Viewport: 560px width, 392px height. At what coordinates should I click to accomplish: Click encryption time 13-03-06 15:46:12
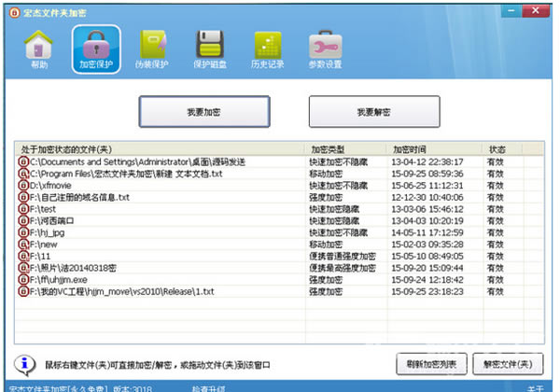pos(427,209)
